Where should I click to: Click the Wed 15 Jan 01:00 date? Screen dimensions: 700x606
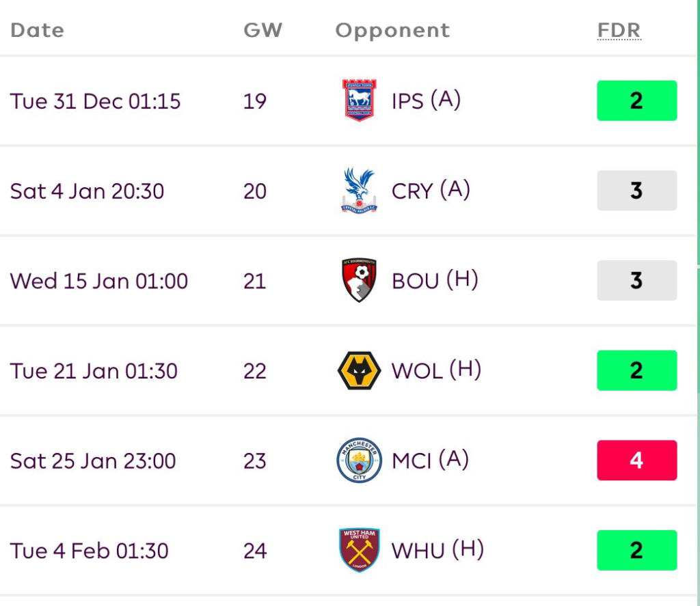pos(99,281)
